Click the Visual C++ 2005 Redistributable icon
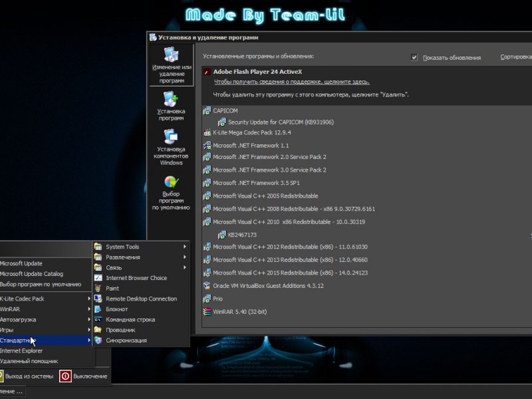This screenshot has width=532, height=399. 207,196
